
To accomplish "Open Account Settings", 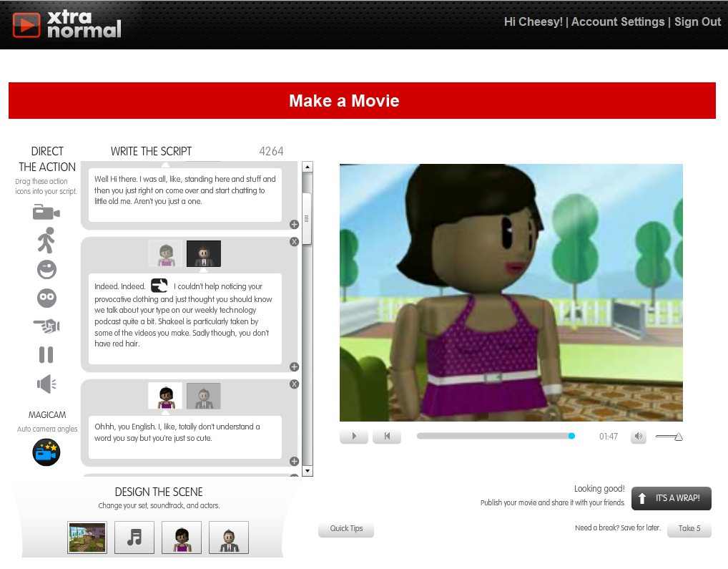I will pyautogui.click(x=618, y=22).
